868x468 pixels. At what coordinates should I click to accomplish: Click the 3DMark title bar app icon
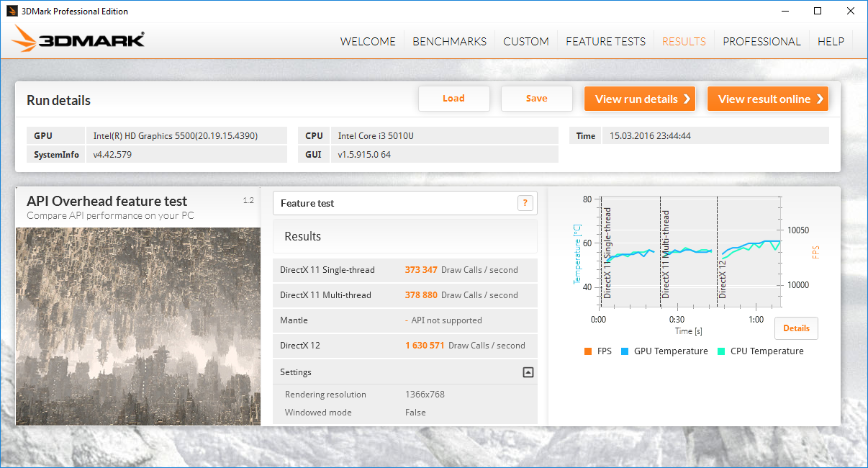click(x=12, y=11)
